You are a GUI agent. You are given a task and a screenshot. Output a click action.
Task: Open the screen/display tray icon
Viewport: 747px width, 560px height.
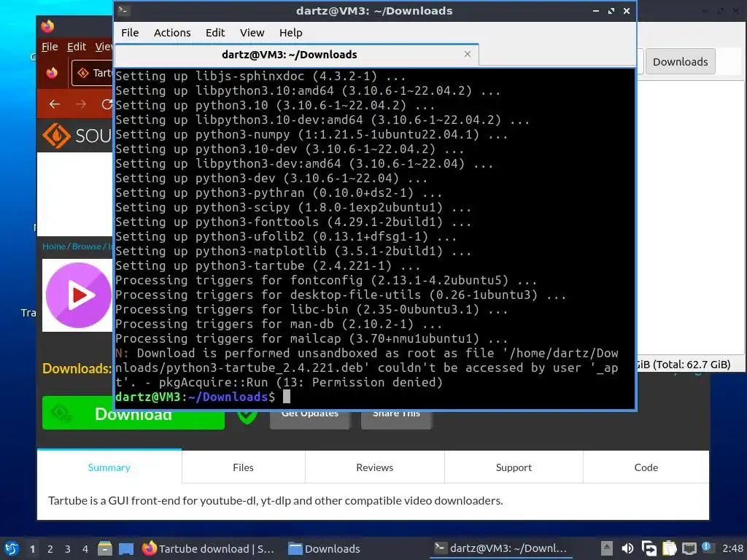[649, 548]
